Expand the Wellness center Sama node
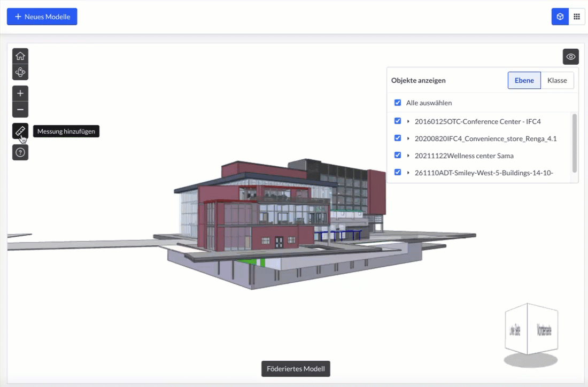588x387 pixels. (x=408, y=156)
